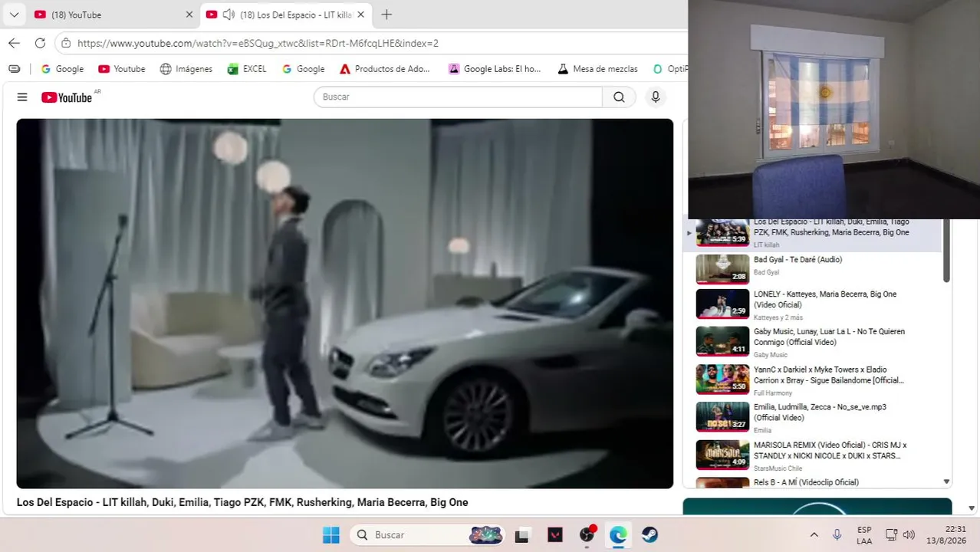Open the Google bookmark beside Productos de Ado
The height and width of the screenshot is (552, 980).
tap(303, 69)
